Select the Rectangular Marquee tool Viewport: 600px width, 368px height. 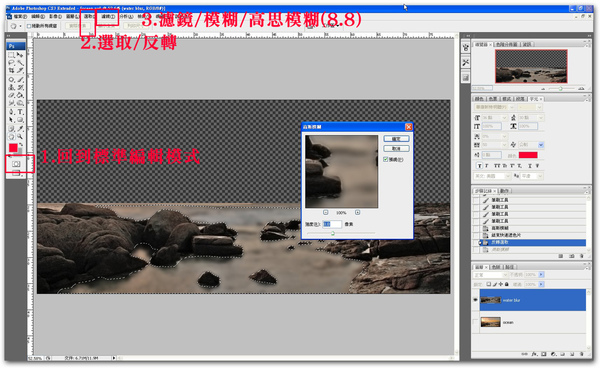10,55
